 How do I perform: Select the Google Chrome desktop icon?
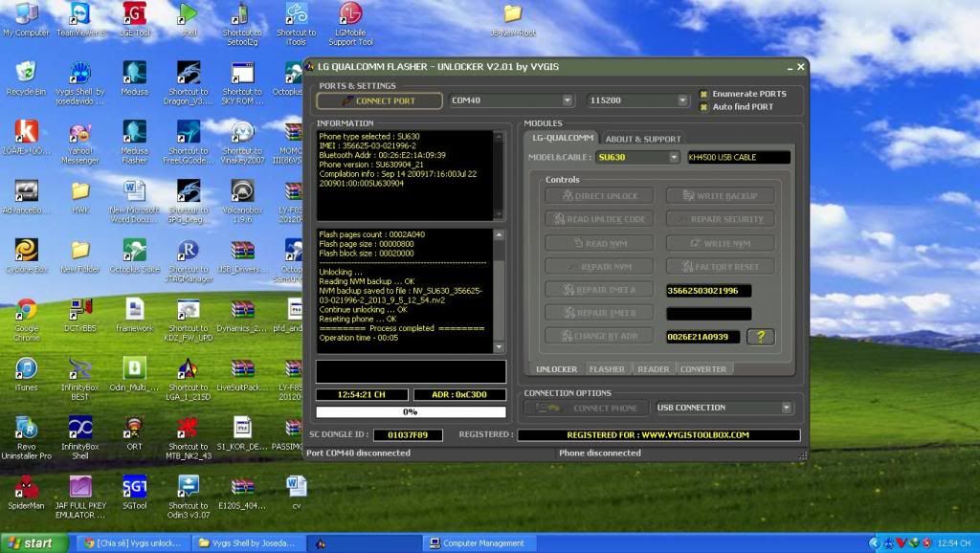[26, 320]
